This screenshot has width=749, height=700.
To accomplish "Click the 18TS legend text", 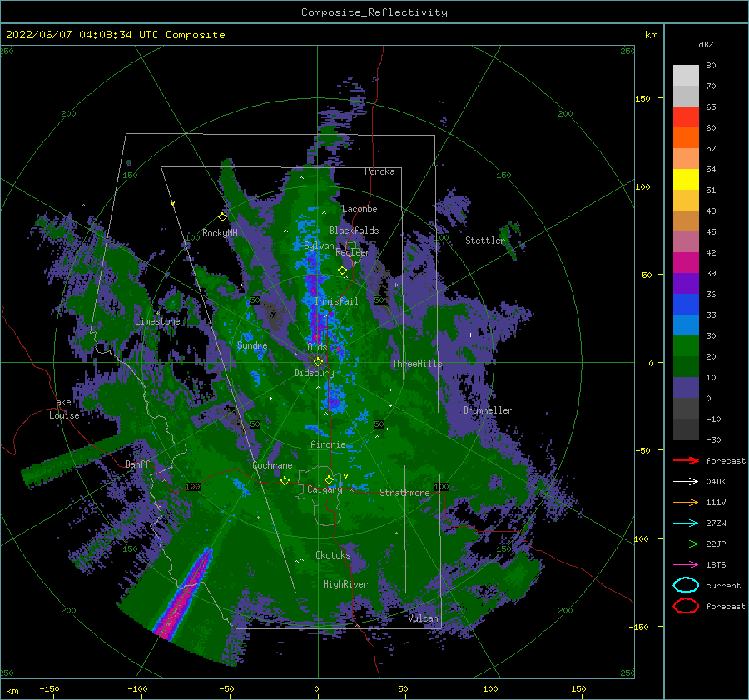I will (716, 565).
